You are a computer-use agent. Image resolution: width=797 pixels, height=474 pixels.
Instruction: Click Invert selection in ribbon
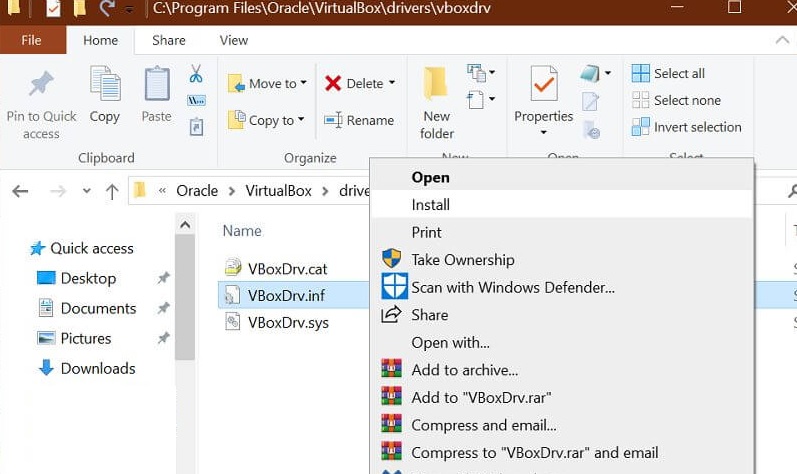[686, 127]
